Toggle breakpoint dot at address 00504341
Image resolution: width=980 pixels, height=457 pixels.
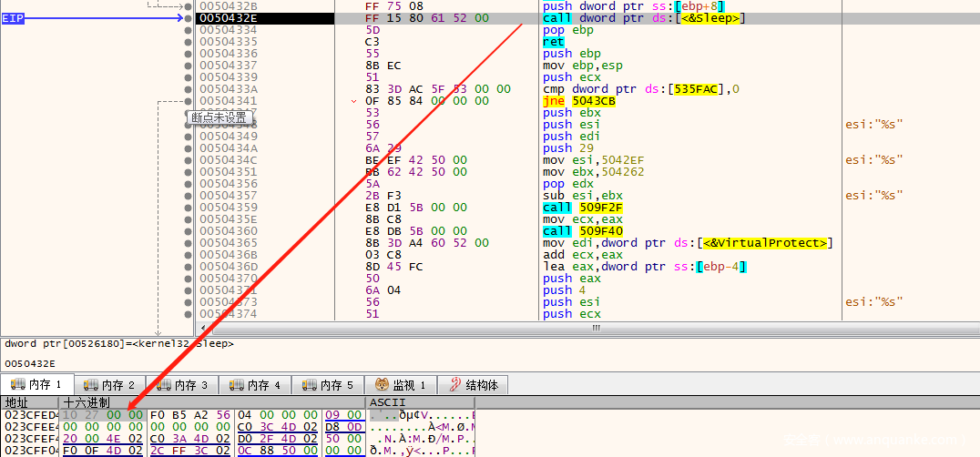[189, 101]
